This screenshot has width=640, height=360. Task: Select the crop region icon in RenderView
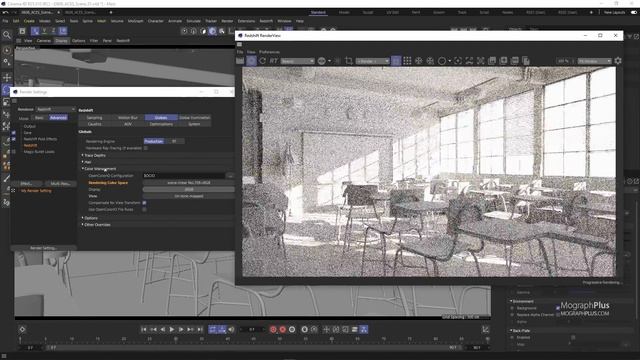click(x=349, y=61)
